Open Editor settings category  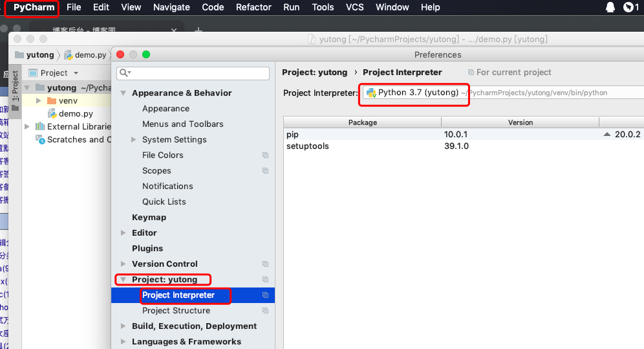click(144, 232)
